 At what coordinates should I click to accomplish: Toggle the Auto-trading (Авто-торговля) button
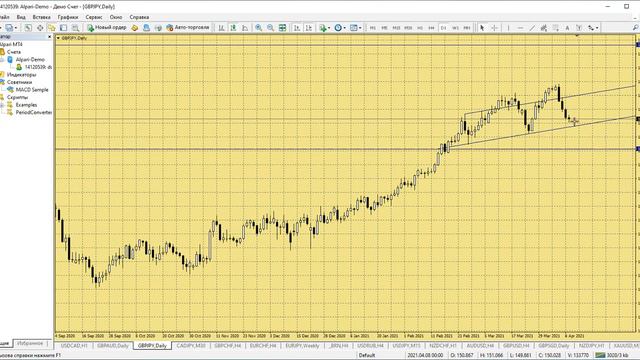pyautogui.click(x=188, y=28)
